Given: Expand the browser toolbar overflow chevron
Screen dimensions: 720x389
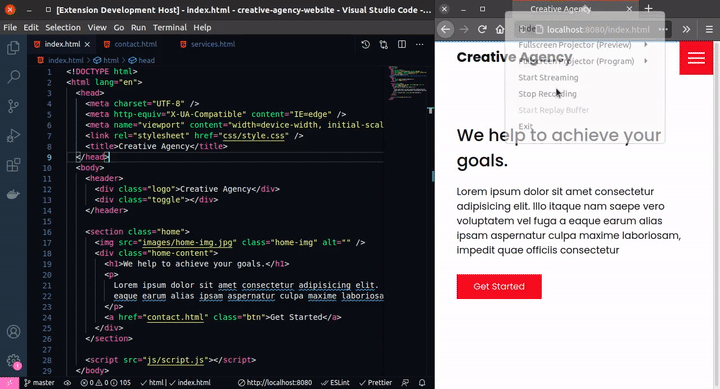Looking at the screenshot, I should pyautogui.click(x=686, y=29).
